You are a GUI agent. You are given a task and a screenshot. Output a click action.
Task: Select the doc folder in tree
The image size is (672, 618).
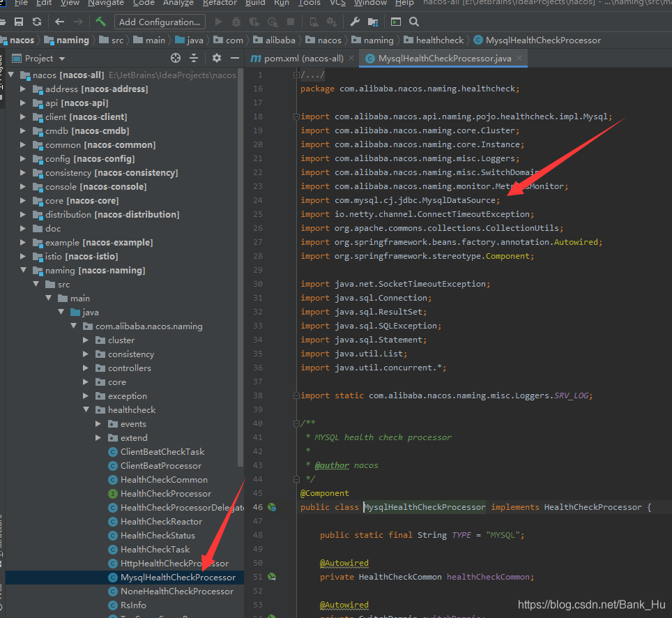coord(53,229)
